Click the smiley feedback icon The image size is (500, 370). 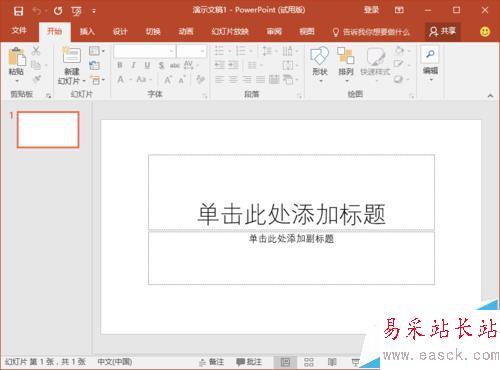tap(485, 31)
